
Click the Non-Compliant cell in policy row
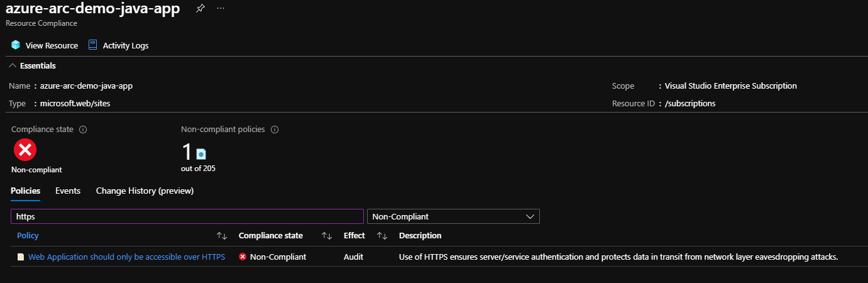coord(273,257)
